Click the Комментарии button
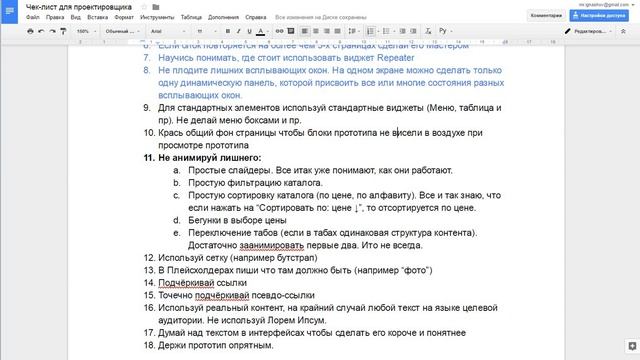640x360 pixels. (x=546, y=16)
